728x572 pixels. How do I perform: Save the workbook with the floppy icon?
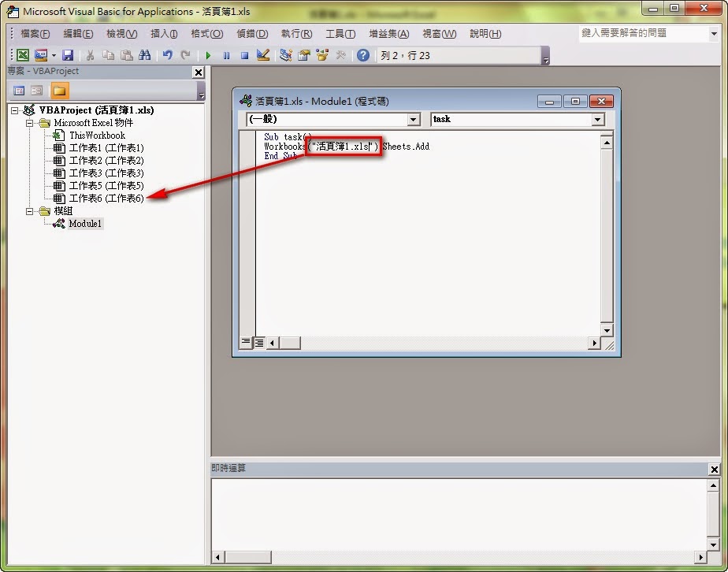(x=68, y=55)
